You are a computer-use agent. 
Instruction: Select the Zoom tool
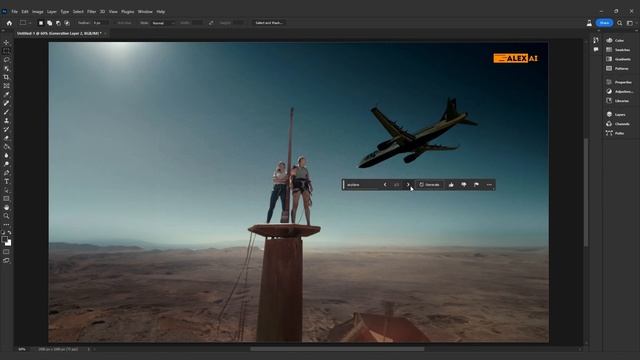[6, 216]
